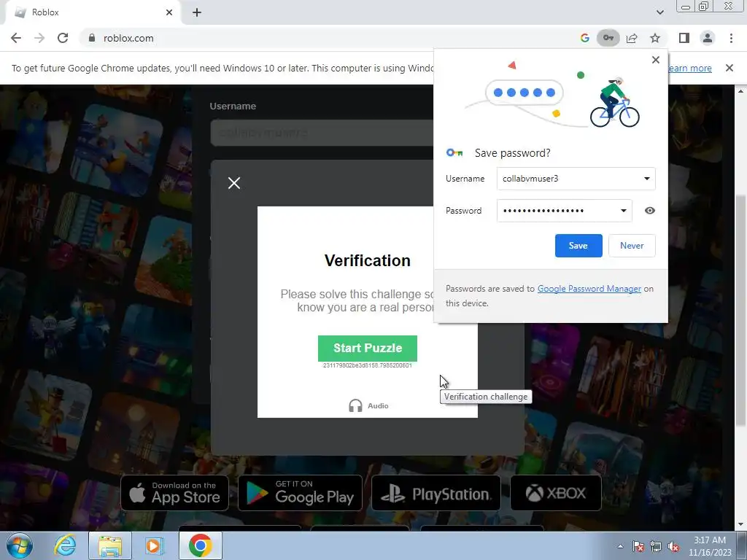
Task: Toggle the Chrome side panel icon
Action: coord(684,38)
